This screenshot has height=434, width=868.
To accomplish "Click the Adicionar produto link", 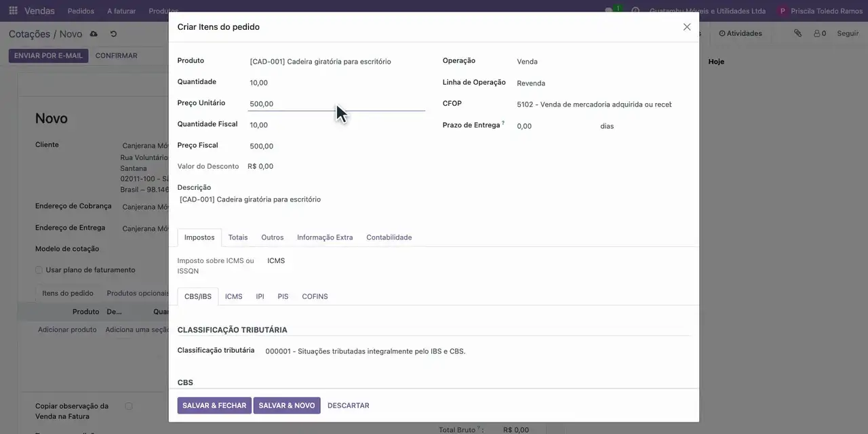I will pos(67,330).
